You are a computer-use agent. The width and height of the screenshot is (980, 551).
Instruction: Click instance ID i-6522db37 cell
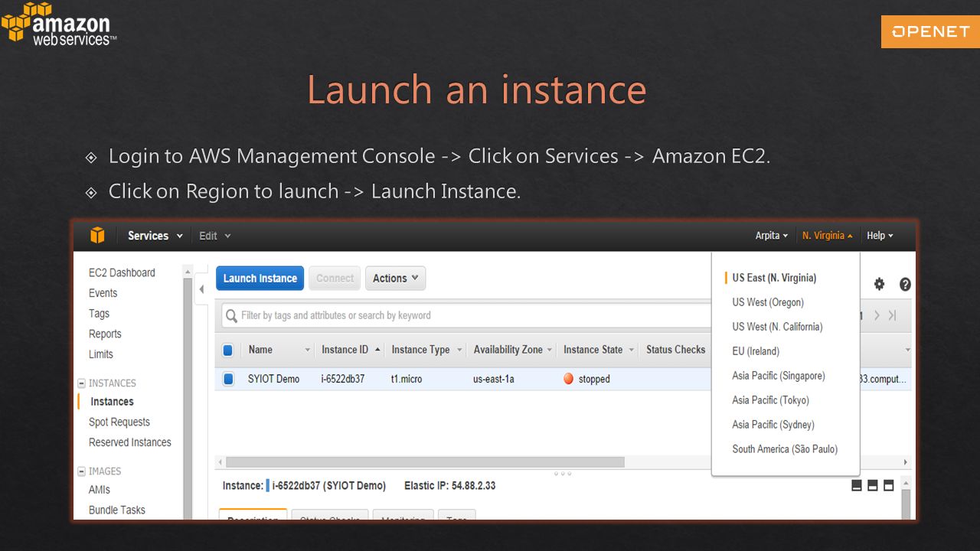coord(342,379)
